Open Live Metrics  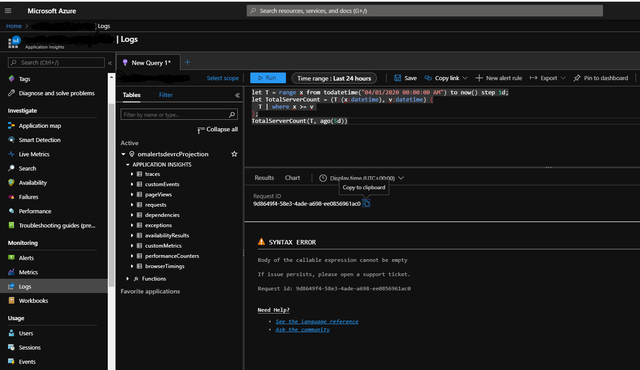34,154
